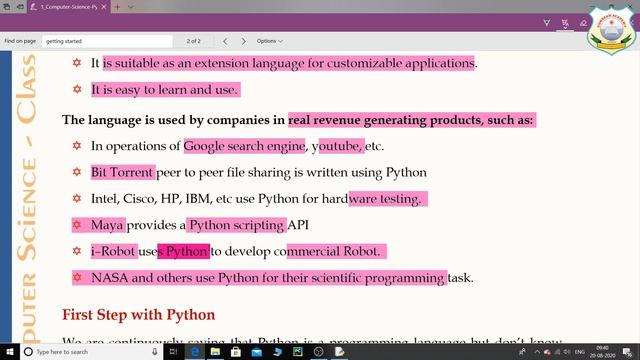Activate the Cortana microphone icon
Image resolution: width=640 pixels, height=360 pixels.
(155, 351)
